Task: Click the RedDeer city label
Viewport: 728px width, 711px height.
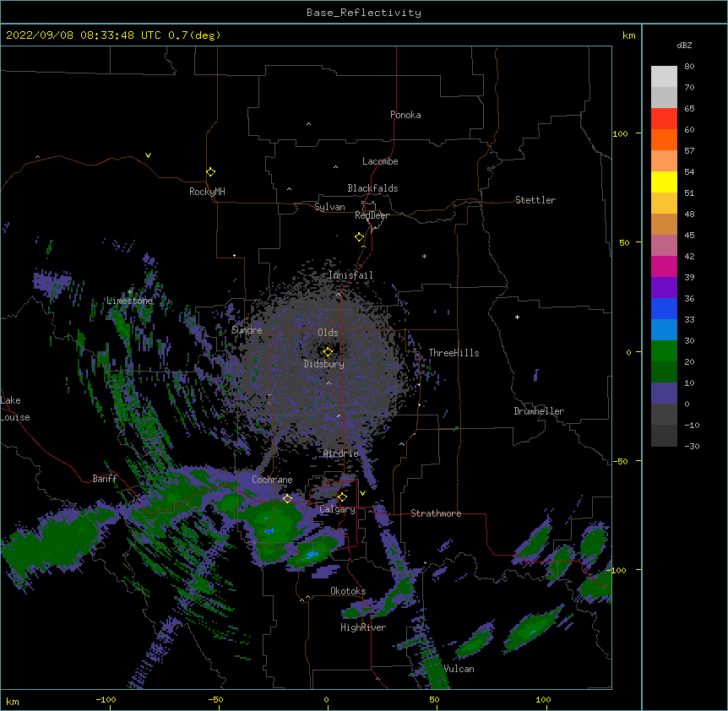Action: [372, 215]
